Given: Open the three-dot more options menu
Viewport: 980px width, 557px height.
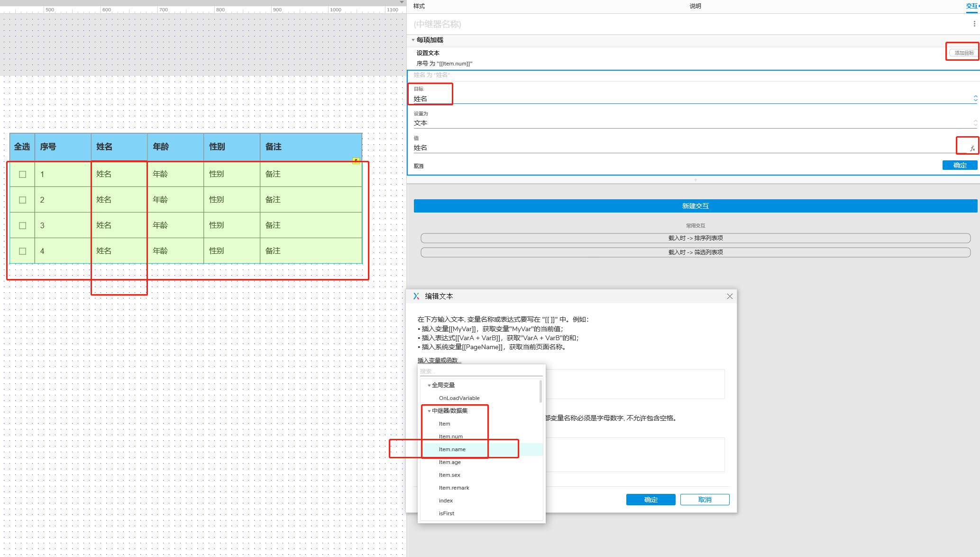Looking at the screenshot, I should click(974, 24).
